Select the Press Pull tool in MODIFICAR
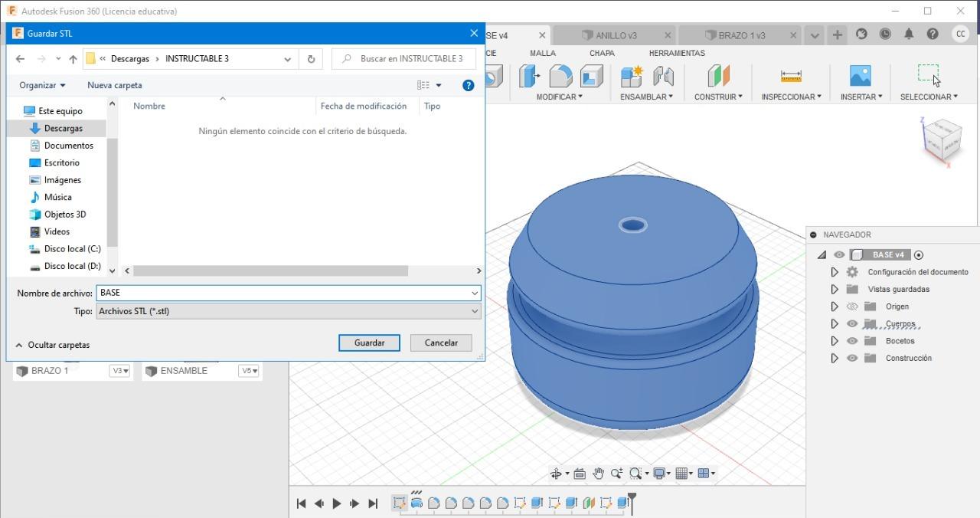Image resolution: width=980 pixels, height=518 pixels. coord(529,76)
